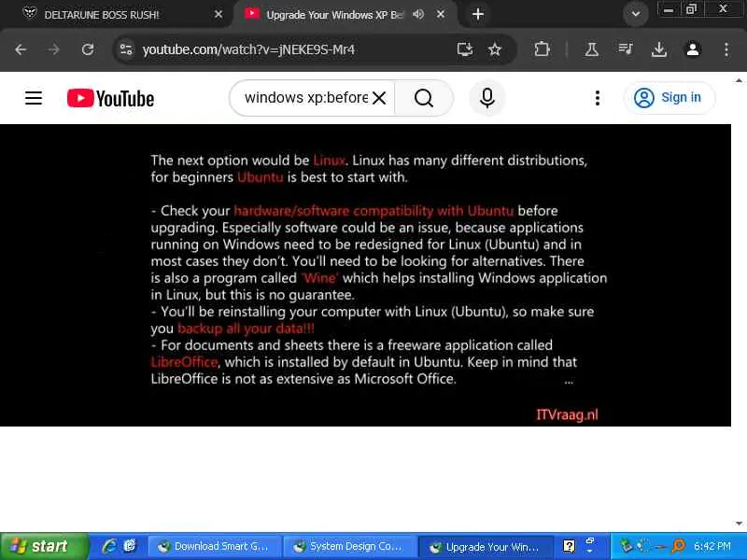Viewport: 747px width, 560px height.
Task: Expand the taskbar language bar options
Action: (x=590, y=552)
